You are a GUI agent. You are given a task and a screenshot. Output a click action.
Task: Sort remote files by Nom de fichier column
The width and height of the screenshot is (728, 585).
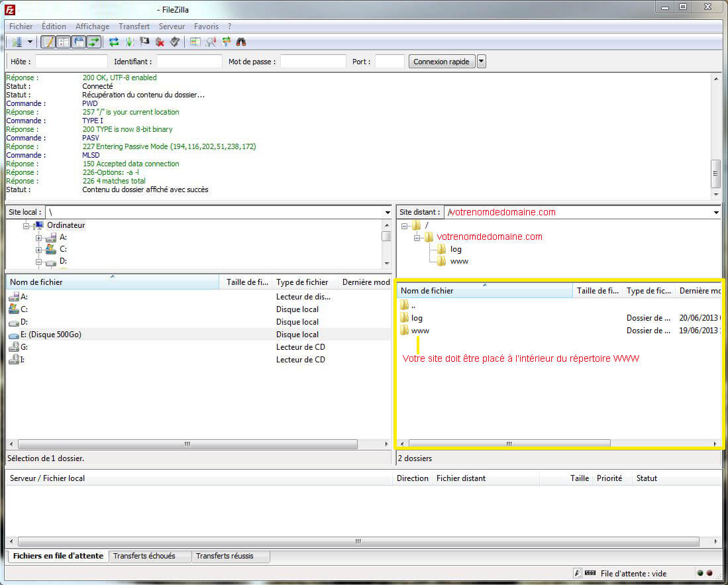coord(485,291)
